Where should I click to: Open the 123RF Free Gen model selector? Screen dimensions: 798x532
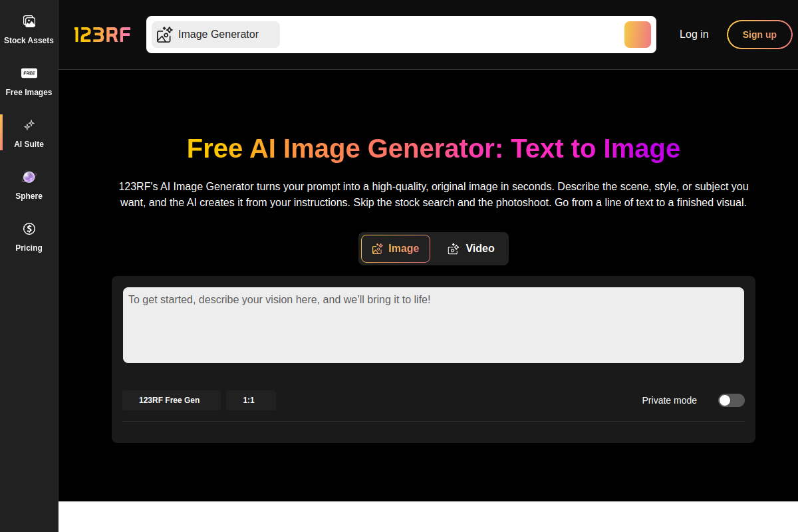(x=172, y=400)
